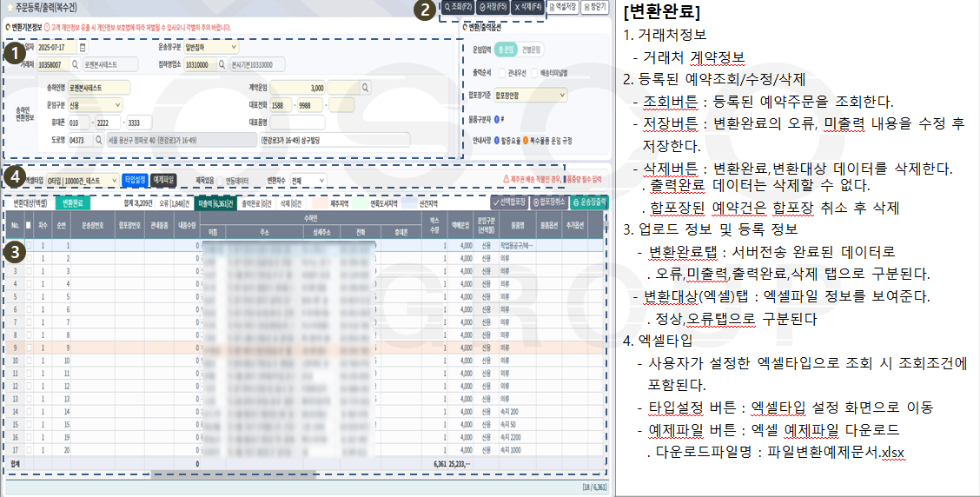Click the 운송장번호 column header
Image resolution: width=980 pixels, height=497 pixels.
click(92, 225)
